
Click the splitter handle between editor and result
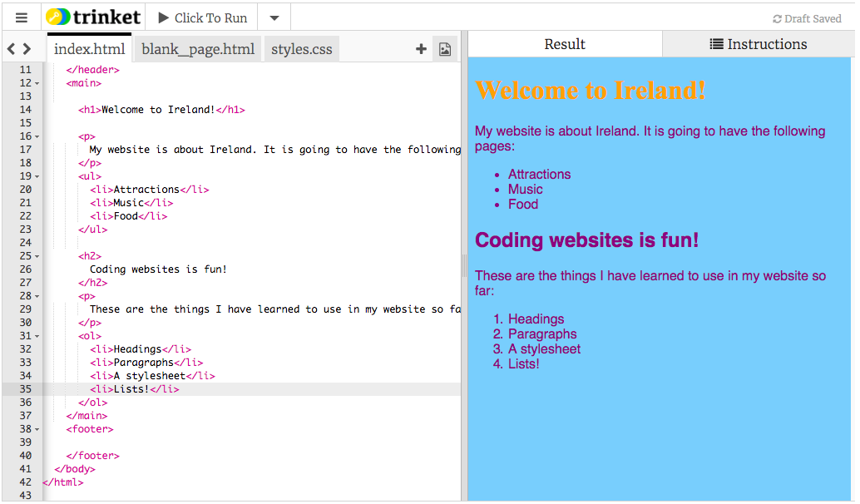465,266
